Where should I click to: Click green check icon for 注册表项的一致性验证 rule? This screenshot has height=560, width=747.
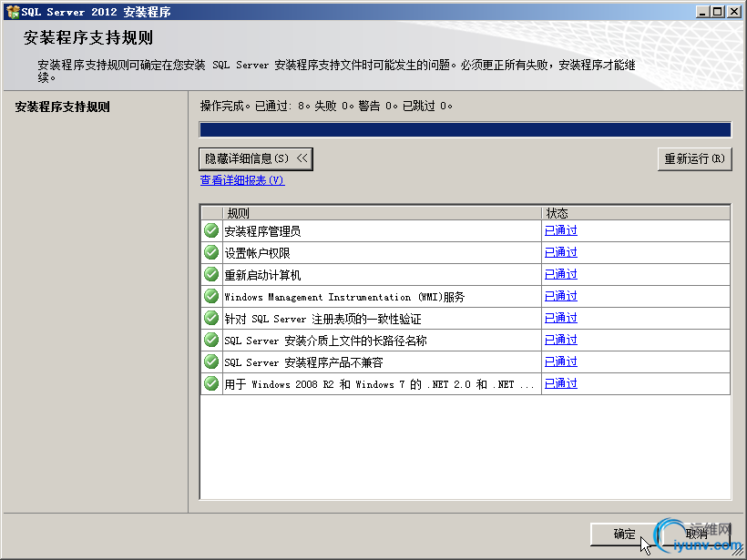click(211, 318)
